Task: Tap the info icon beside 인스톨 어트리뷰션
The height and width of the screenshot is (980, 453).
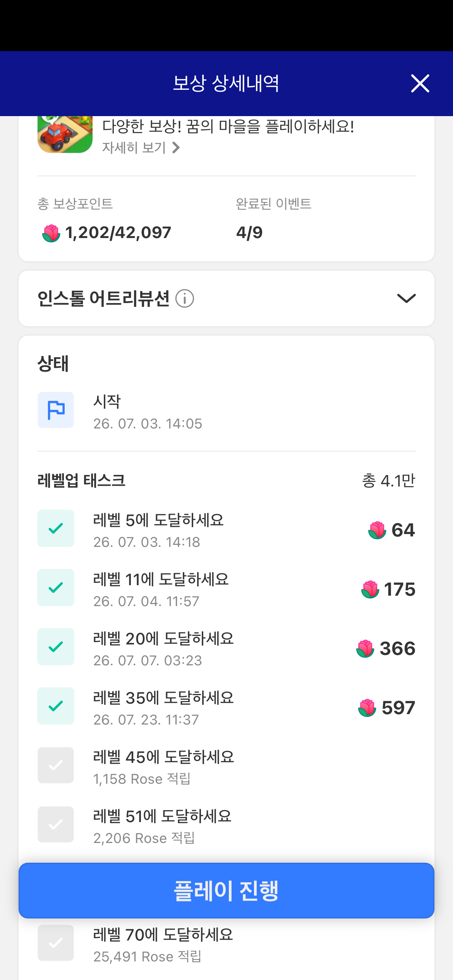Action: tap(185, 299)
